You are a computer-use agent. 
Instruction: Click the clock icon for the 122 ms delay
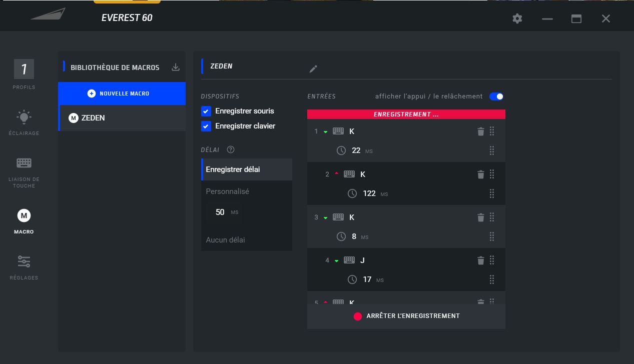click(352, 193)
